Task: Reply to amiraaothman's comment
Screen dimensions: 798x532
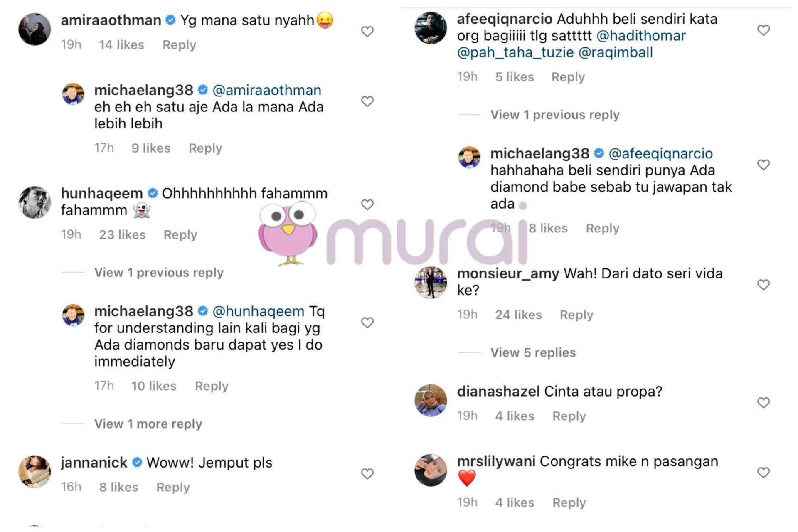Action: click(179, 45)
